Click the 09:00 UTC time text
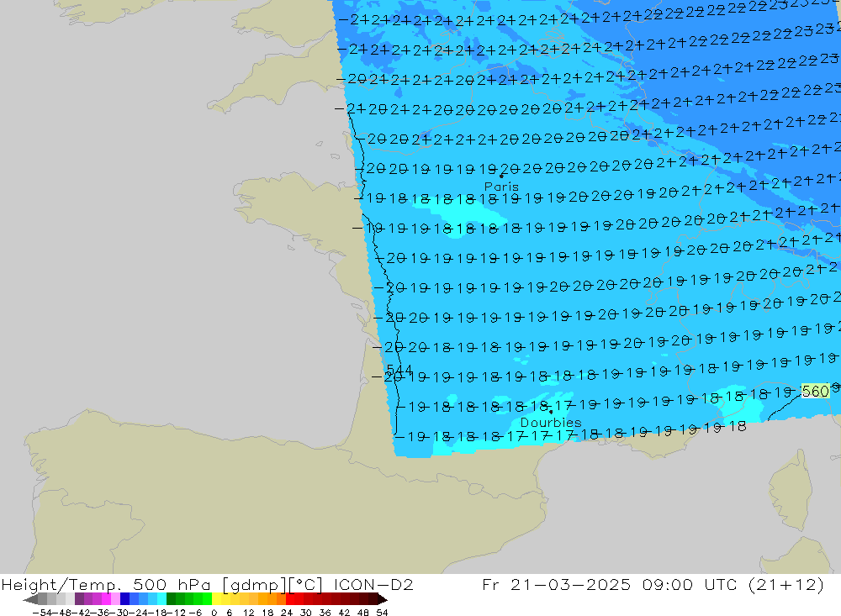The height and width of the screenshot is (616, 841). click(690, 584)
